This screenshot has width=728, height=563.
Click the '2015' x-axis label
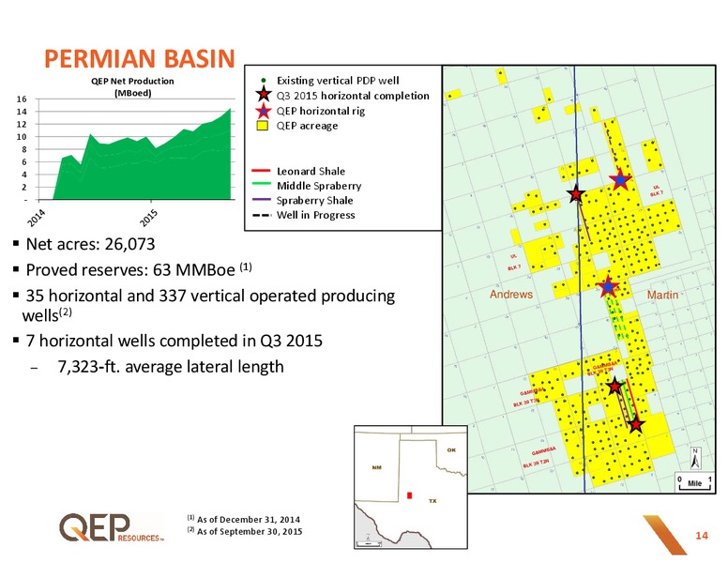click(x=149, y=218)
